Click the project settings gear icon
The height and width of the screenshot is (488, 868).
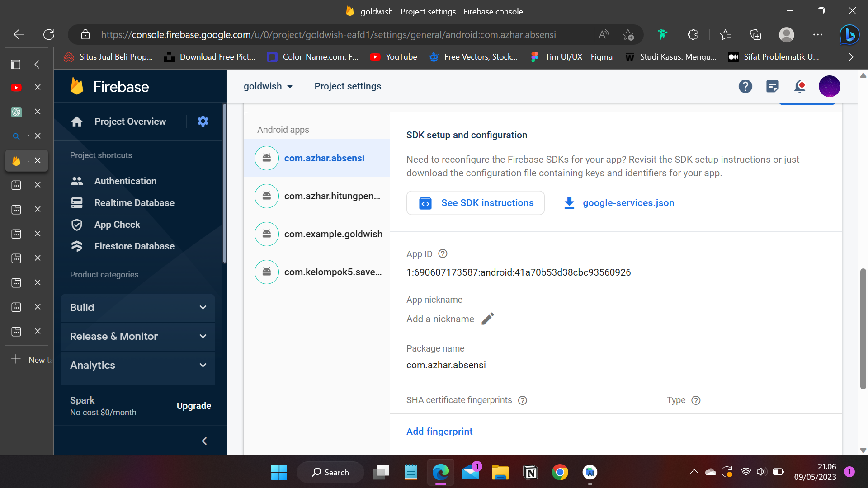pyautogui.click(x=203, y=121)
